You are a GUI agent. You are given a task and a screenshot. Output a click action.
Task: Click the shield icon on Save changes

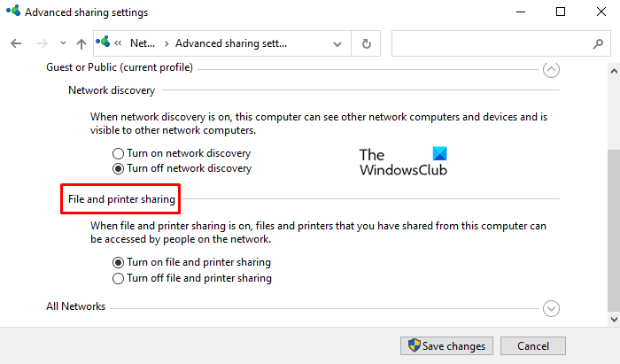click(412, 345)
